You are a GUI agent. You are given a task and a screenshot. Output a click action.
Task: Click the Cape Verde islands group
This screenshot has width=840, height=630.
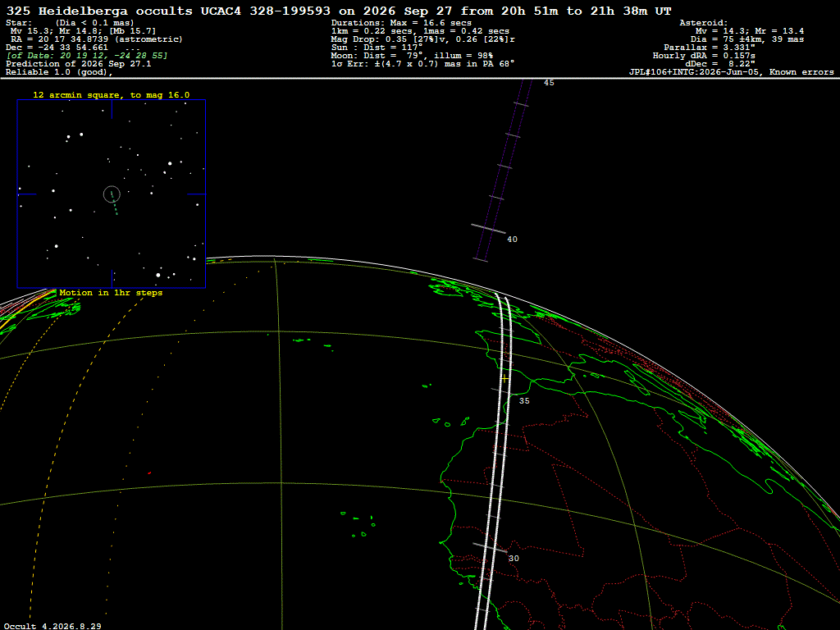tap(358, 524)
